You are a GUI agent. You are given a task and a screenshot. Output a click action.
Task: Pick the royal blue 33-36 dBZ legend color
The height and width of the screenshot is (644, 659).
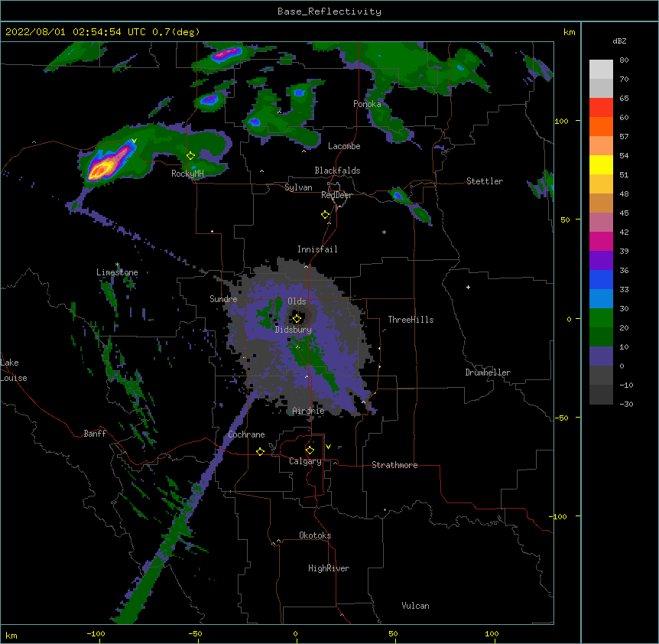click(x=601, y=279)
